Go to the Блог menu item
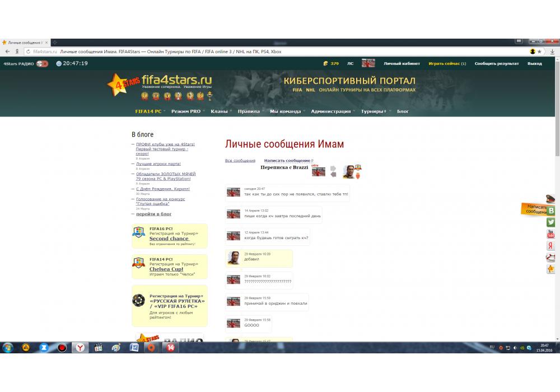 point(403,111)
